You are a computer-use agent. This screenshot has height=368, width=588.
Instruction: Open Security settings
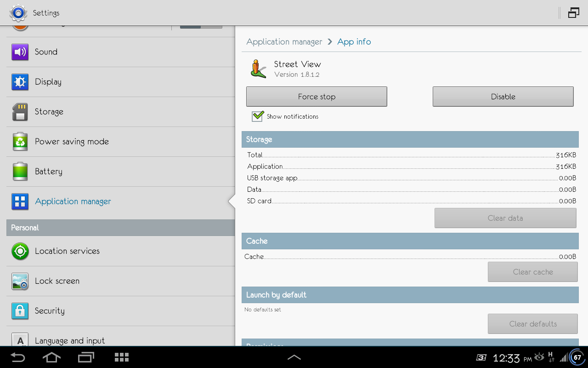pos(120,311)
